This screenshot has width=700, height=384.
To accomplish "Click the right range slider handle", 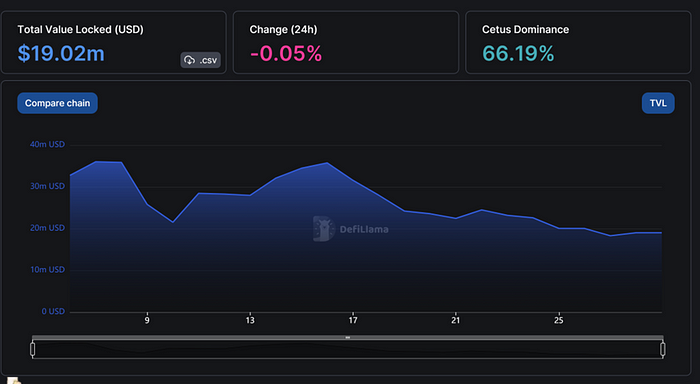I will click(x=663, y=349).
